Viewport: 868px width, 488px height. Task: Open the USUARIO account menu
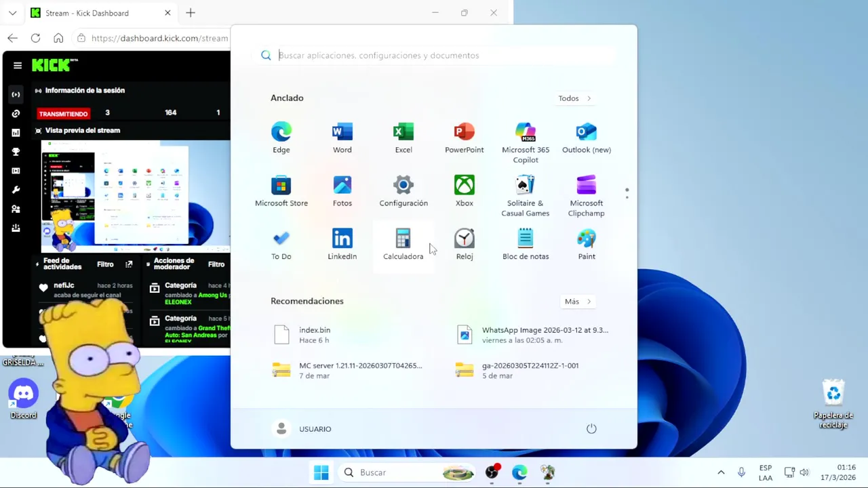[x=302, y=428]
